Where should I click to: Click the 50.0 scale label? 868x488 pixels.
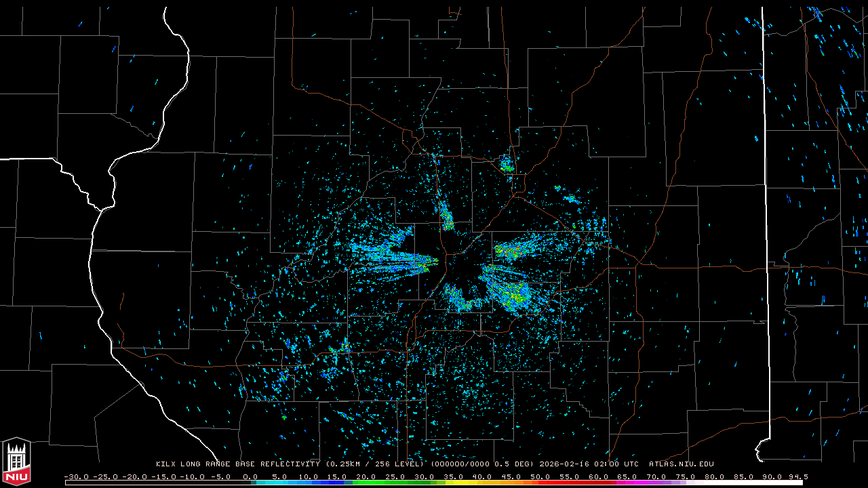540,476
